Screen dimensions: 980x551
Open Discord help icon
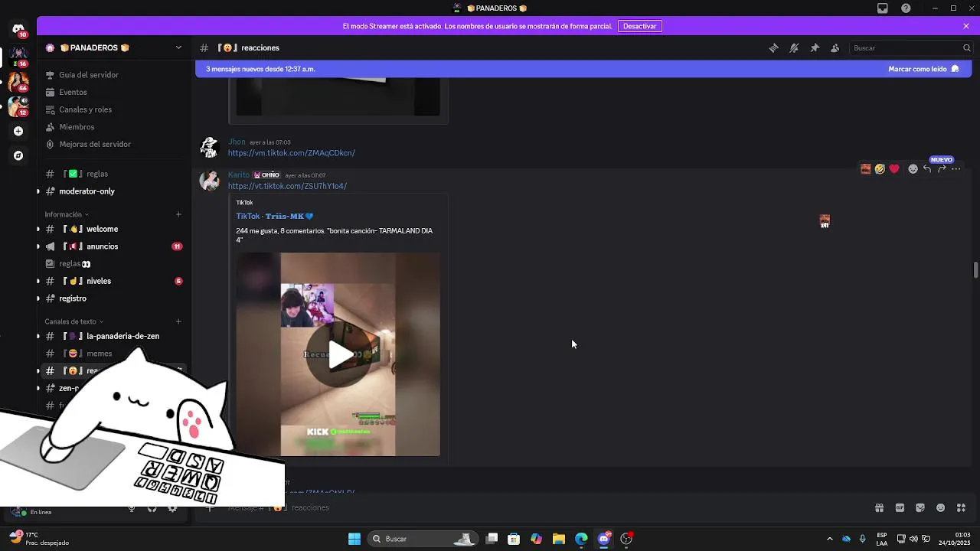click(x=906, y=8)
